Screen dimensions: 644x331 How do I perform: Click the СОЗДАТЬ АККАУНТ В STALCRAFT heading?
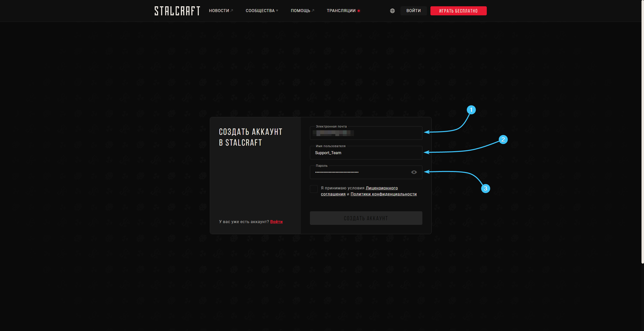coord(251,137)
